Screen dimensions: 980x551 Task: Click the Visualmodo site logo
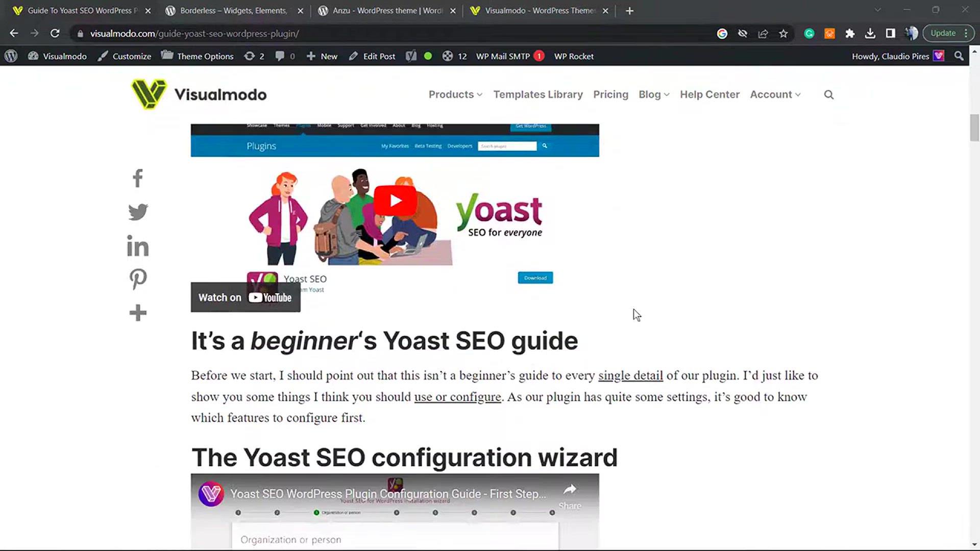199,94
